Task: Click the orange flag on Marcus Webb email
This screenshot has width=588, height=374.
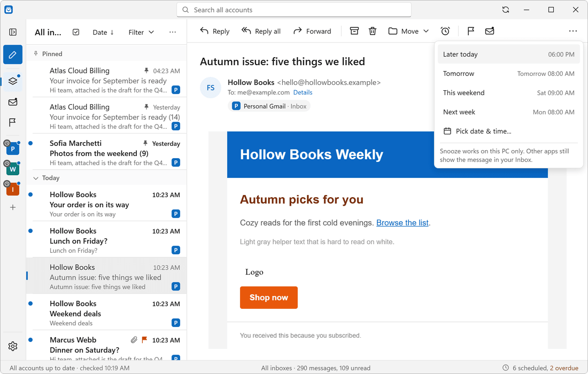Action: (144, 339)
